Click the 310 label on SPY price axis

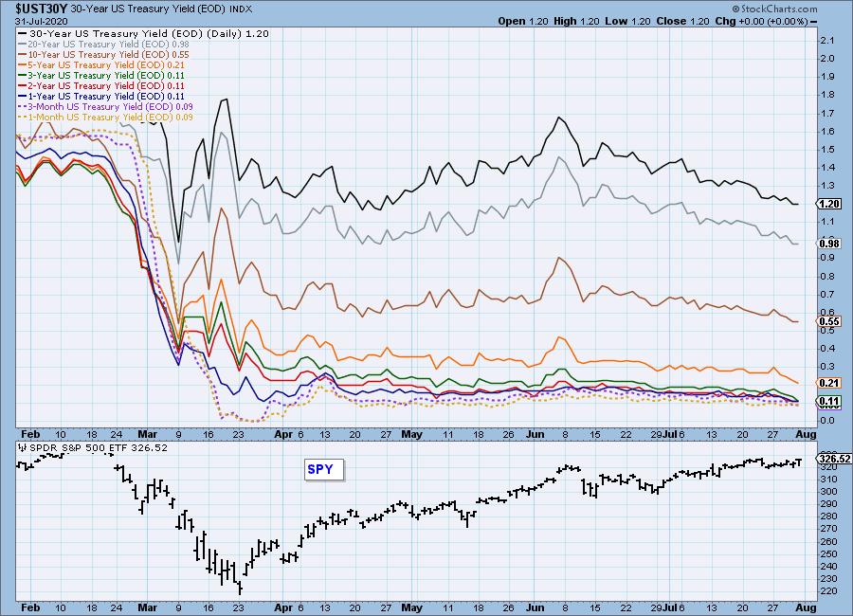coord(828,479)
